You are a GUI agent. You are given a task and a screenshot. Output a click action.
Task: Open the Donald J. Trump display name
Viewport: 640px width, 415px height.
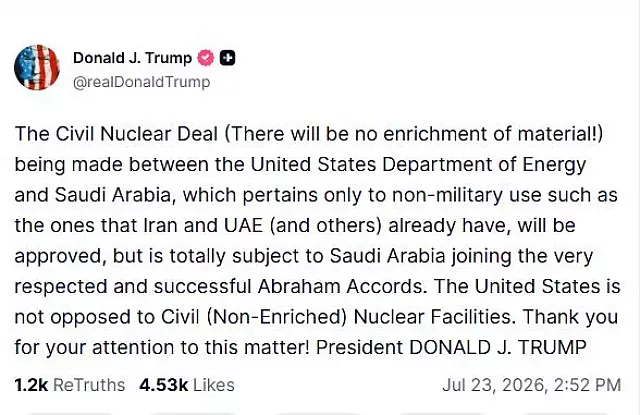click(132, 58)
